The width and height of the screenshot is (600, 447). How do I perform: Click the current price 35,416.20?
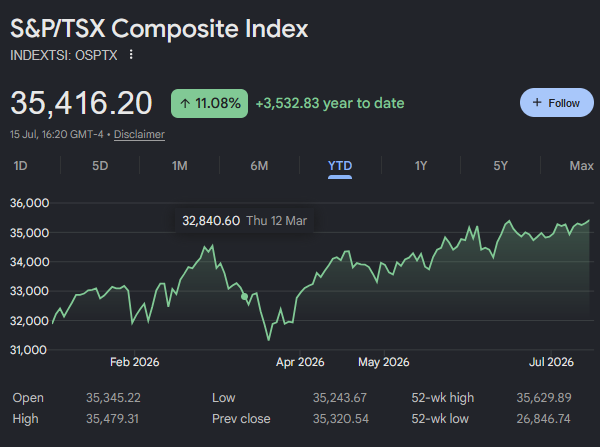click(x=81, y=103)
